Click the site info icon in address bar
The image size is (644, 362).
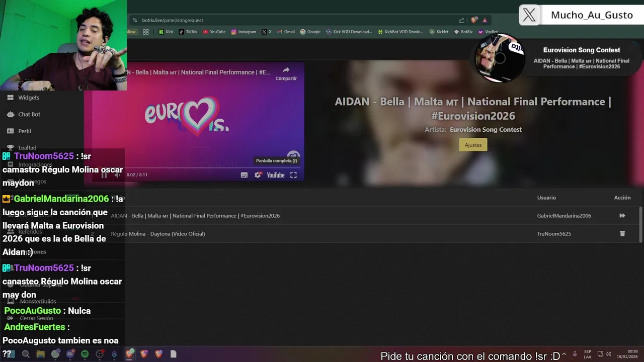(134, 20)
